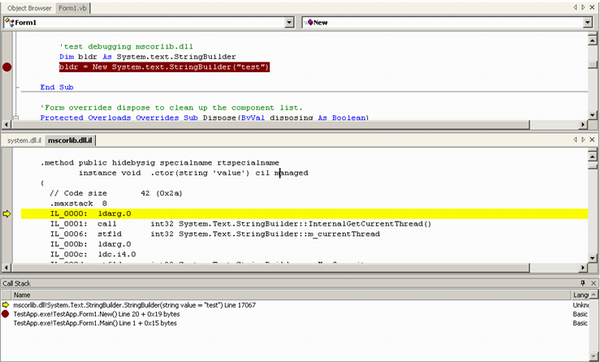Click the Protected Overloads Overrides Sub Dispose line

(204, 117)
